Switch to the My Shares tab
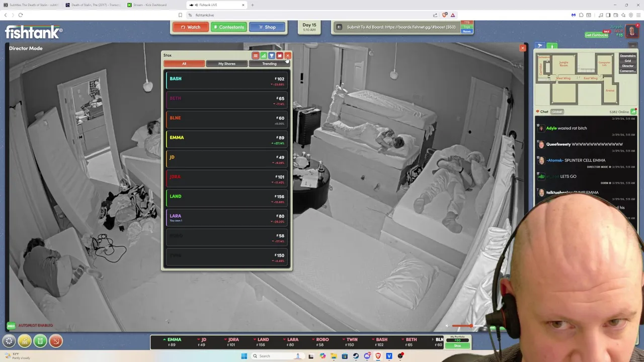644x362 pixels. 227,64
